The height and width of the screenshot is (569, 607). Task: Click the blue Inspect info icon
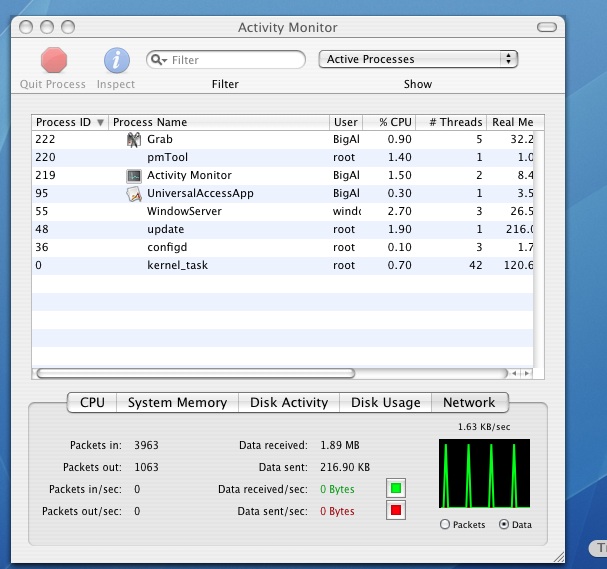(x=117, y=60)
